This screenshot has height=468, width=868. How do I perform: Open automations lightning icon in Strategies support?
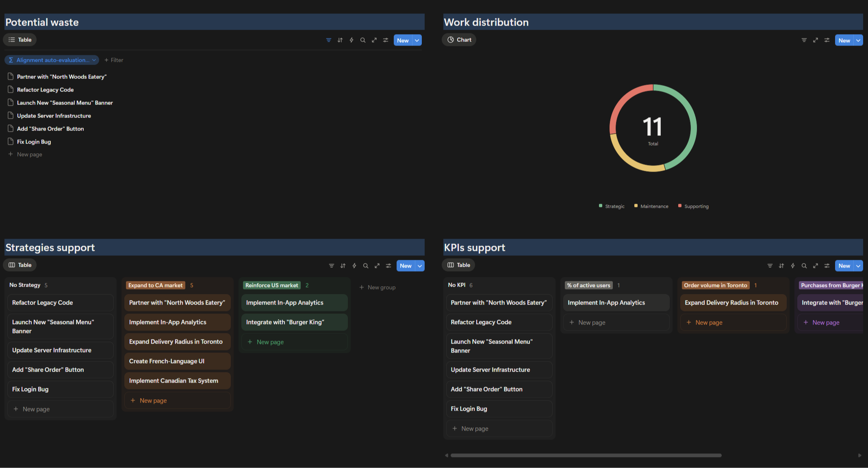(x=354, y=266)
